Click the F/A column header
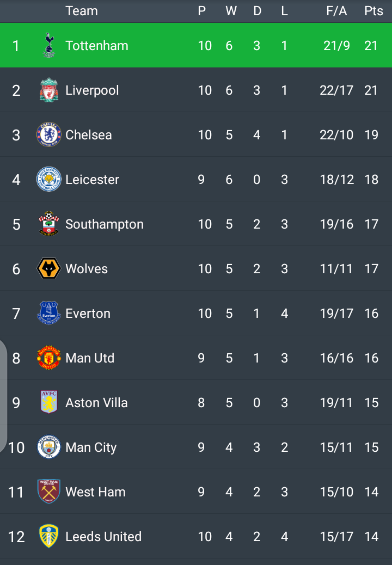The height and width of the screenshot is (565, 392). tap(336, 11)
